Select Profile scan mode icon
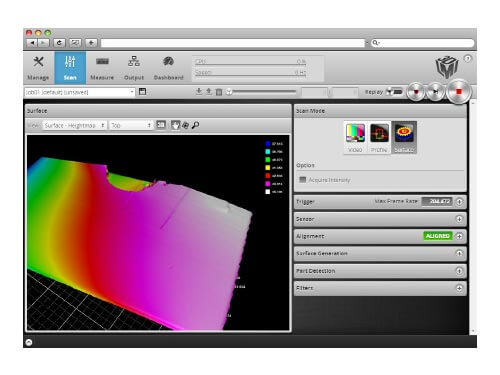This screenshot has width=500, height=375. coord(379,133)
